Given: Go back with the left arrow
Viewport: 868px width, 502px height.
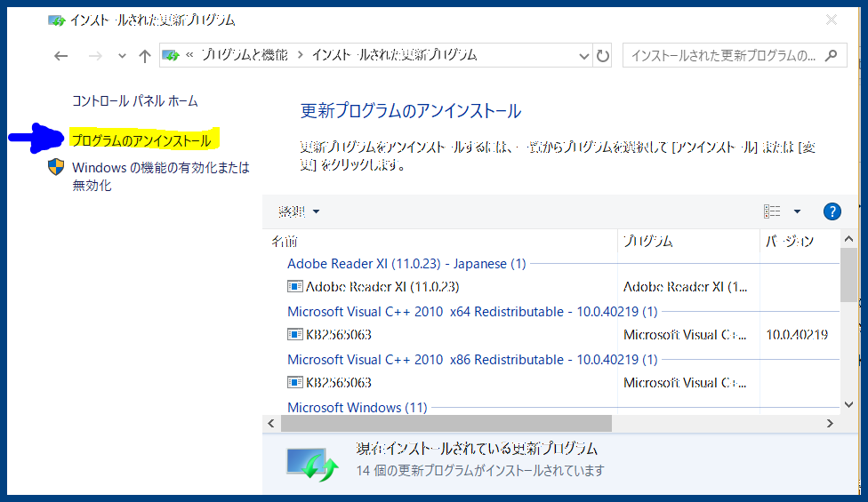Looking at the screenshot, I should click(60, 56).
